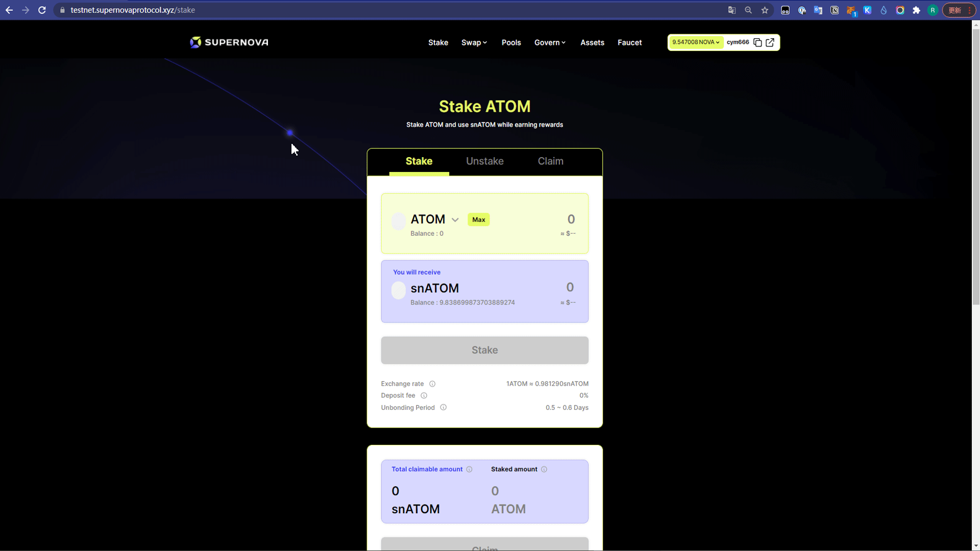This screenshot has width=980, height=551.
Task: Click the colorful circle lens extension icon
Action: coord(900,10)
